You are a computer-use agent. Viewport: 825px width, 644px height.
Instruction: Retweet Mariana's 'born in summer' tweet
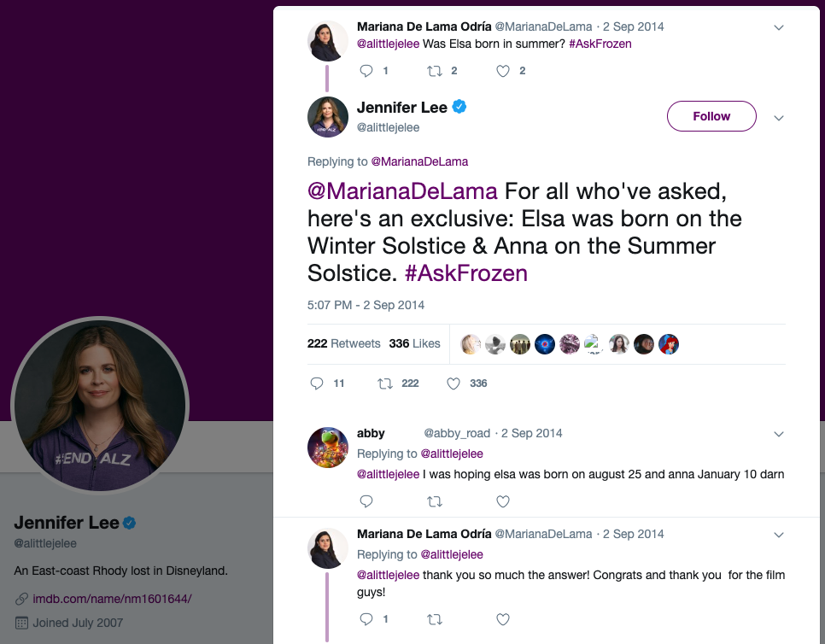click(x=434, y=71)
